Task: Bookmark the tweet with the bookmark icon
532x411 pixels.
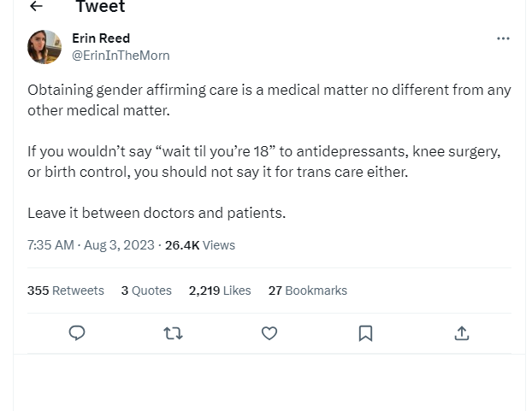Action: tap(365, 332)
